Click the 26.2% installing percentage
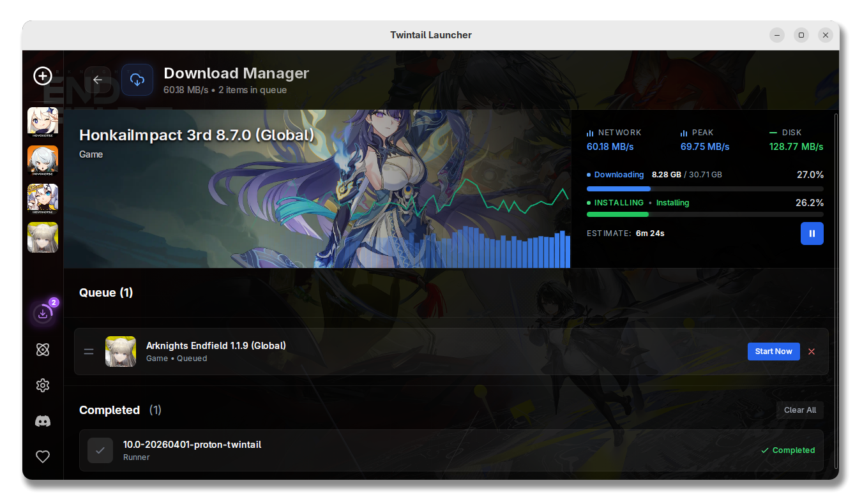 tap(810, 203)
